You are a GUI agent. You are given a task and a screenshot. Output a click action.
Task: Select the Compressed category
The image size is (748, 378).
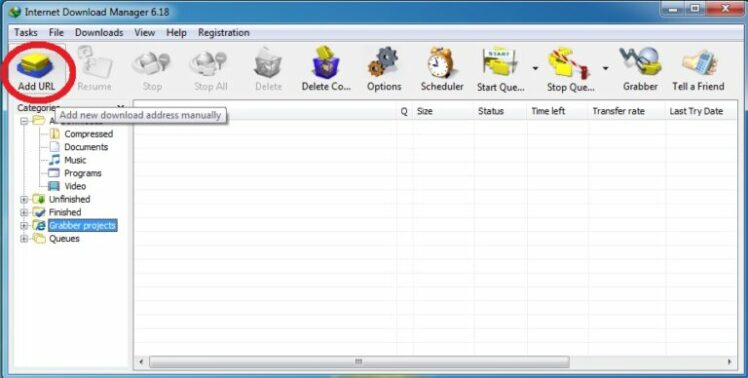[88, 134]
